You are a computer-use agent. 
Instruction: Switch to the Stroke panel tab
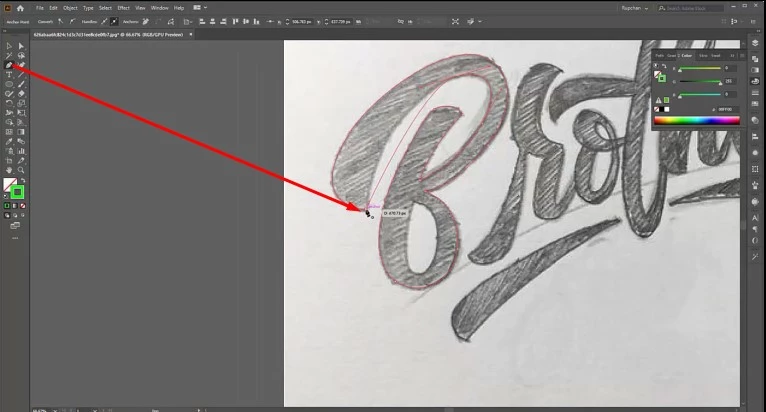703,56
